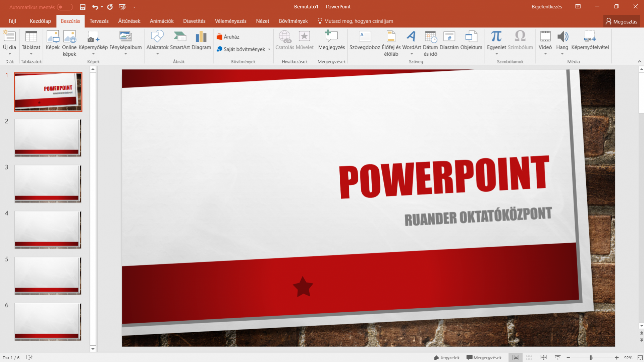Insert WordArt text
Viewport: 644px width, 362px height.
412,43
